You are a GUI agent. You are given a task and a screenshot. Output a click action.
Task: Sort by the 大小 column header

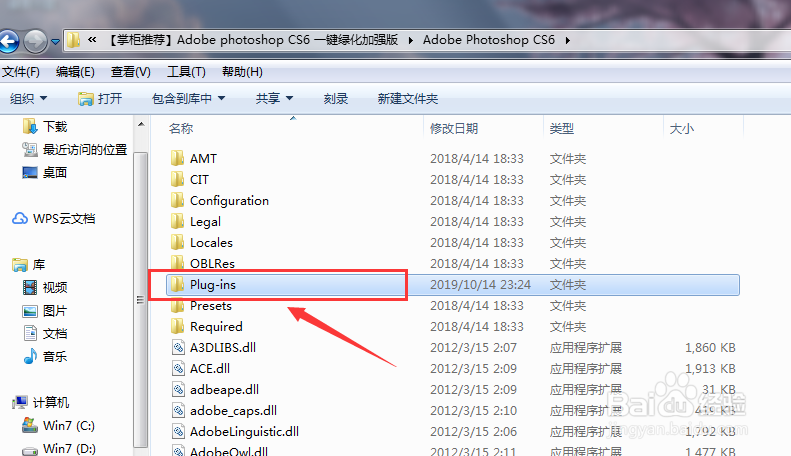coord(682,129)
